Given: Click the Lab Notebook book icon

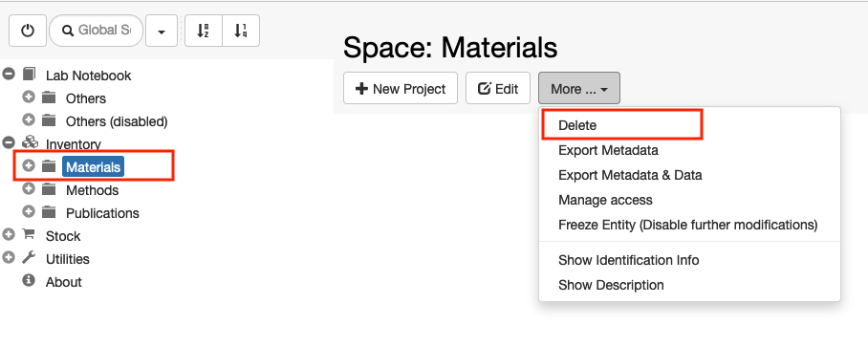Looking at the screenshot, I should 29,75.
